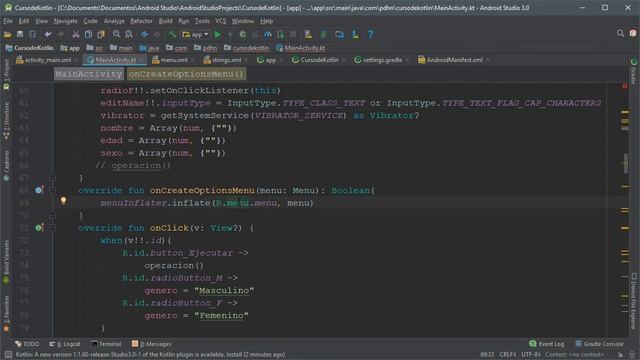Click the java breadcrumb folder
The image size is (640, 360).
click(149, 48)
